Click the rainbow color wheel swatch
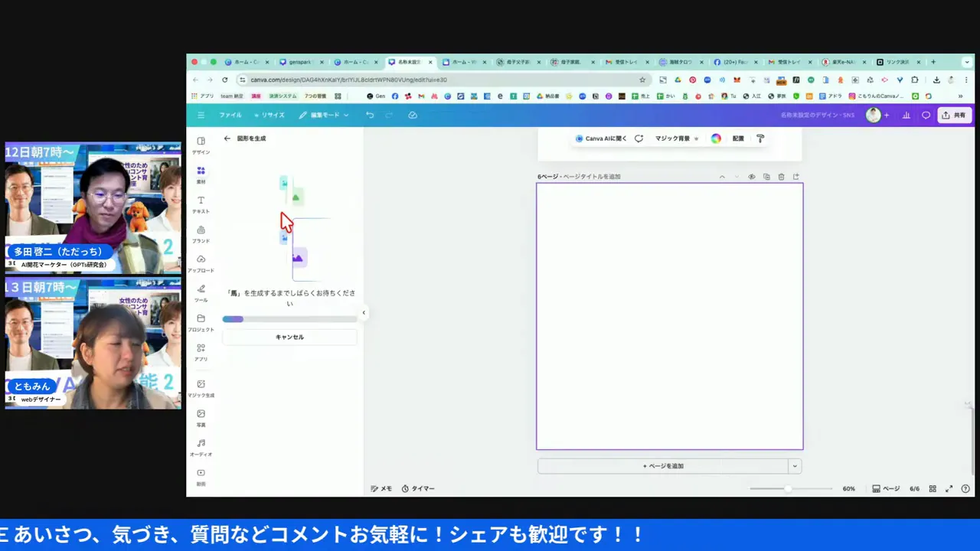 tap(715, 139)
